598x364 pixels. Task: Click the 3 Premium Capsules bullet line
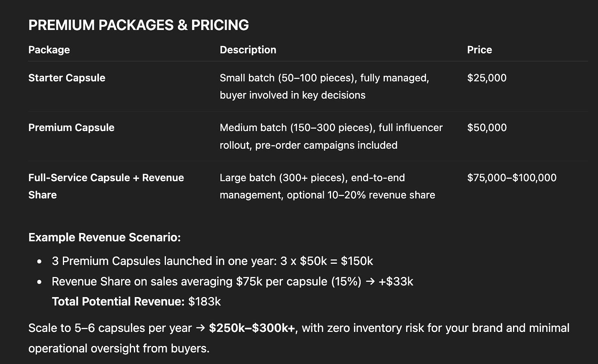click(212, 261)
